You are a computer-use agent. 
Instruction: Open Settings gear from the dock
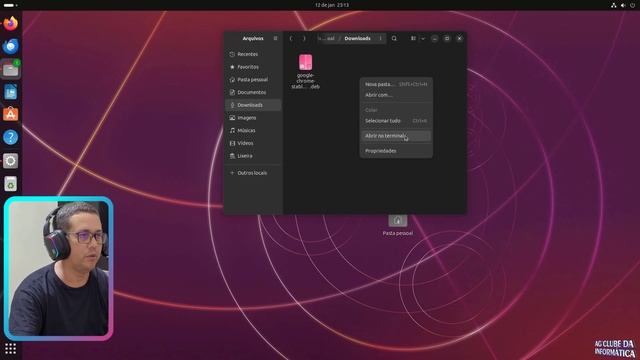click(x=11, y=160)
